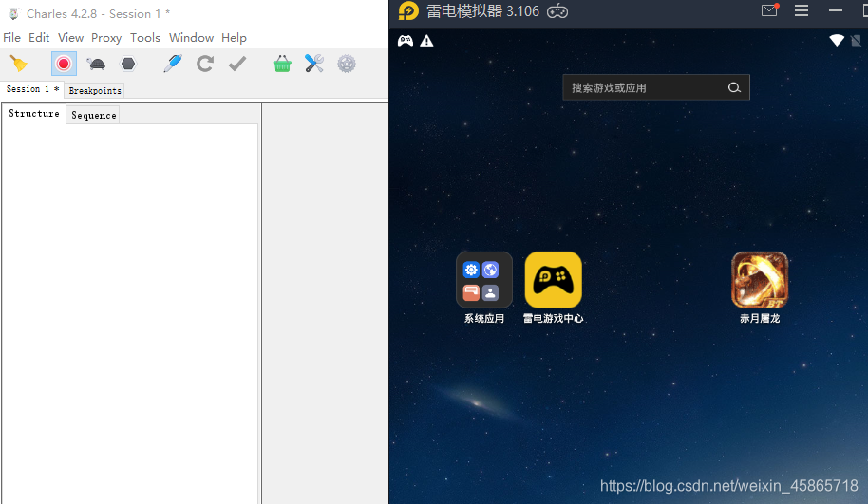Click the magnifier icon in emulator search box
This screenshot has width=868, height=504.
point(734,87)
